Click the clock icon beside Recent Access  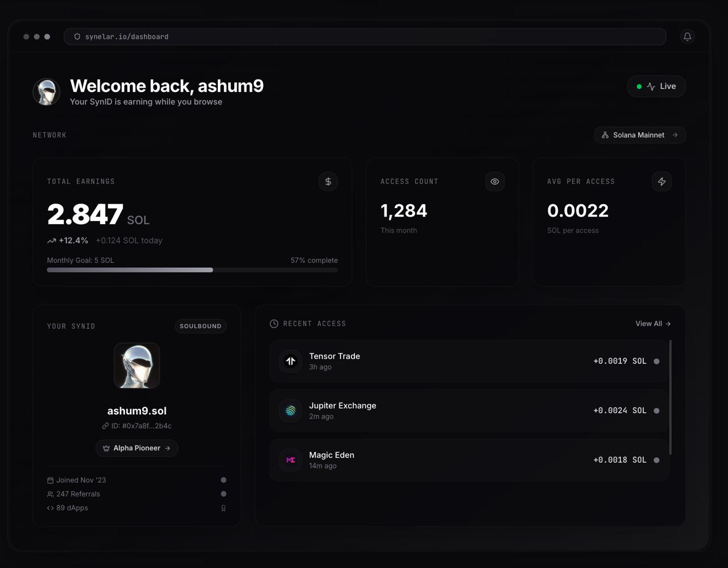pos(274,324)
